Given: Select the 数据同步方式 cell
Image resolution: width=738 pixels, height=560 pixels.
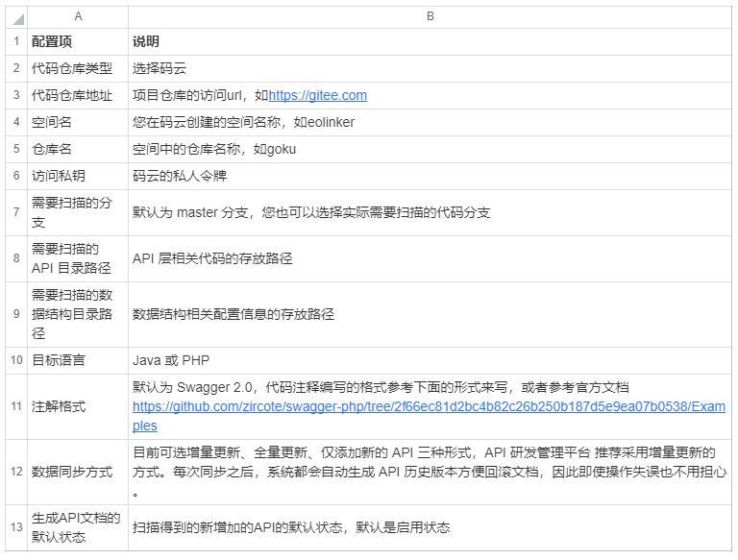Looking at the screenshot, I should click(x=72, y=473).
